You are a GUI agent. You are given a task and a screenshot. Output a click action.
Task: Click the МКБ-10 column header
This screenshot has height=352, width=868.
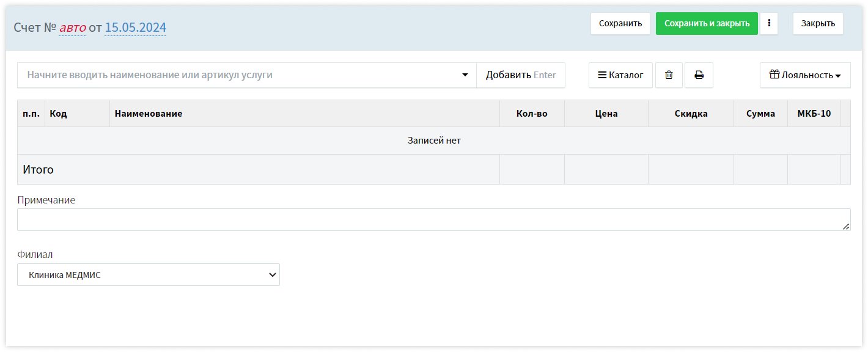coord(814,114)
